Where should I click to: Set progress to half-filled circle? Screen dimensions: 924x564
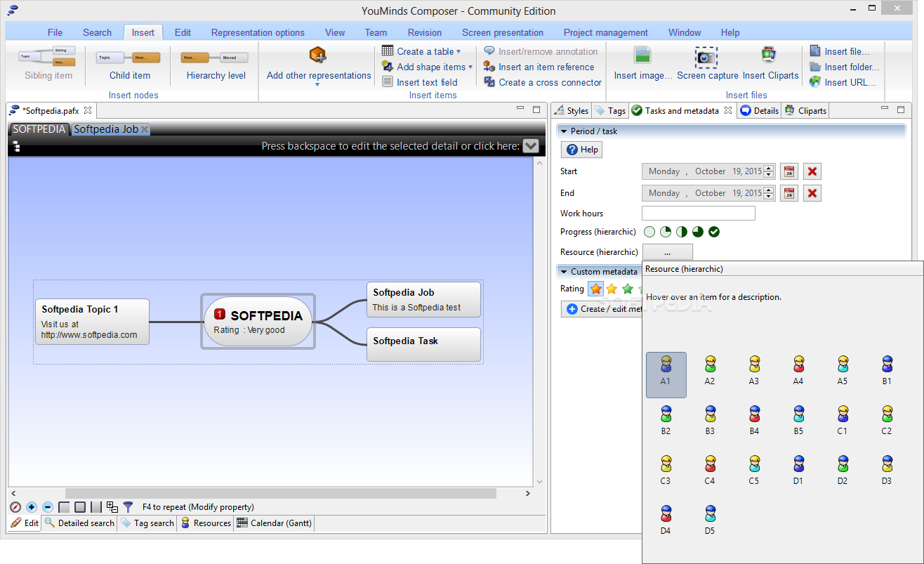pyautogui.click(x=682, y=232)
